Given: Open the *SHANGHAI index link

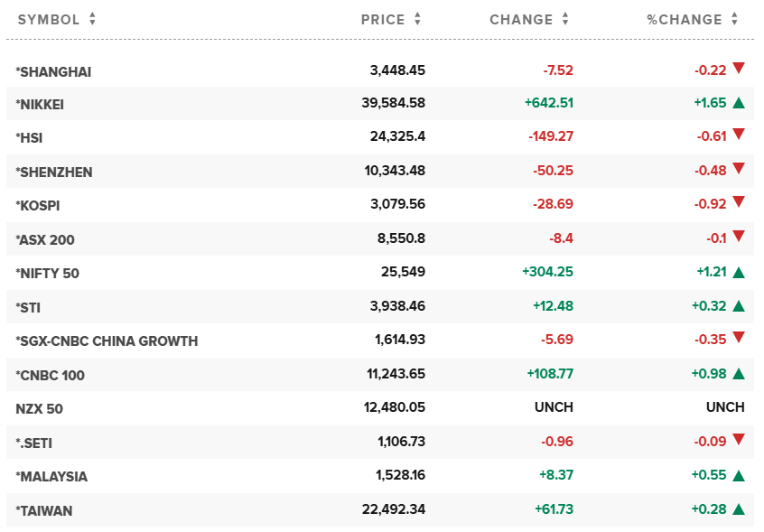Looking at the screenshot, I should [53, 71].
